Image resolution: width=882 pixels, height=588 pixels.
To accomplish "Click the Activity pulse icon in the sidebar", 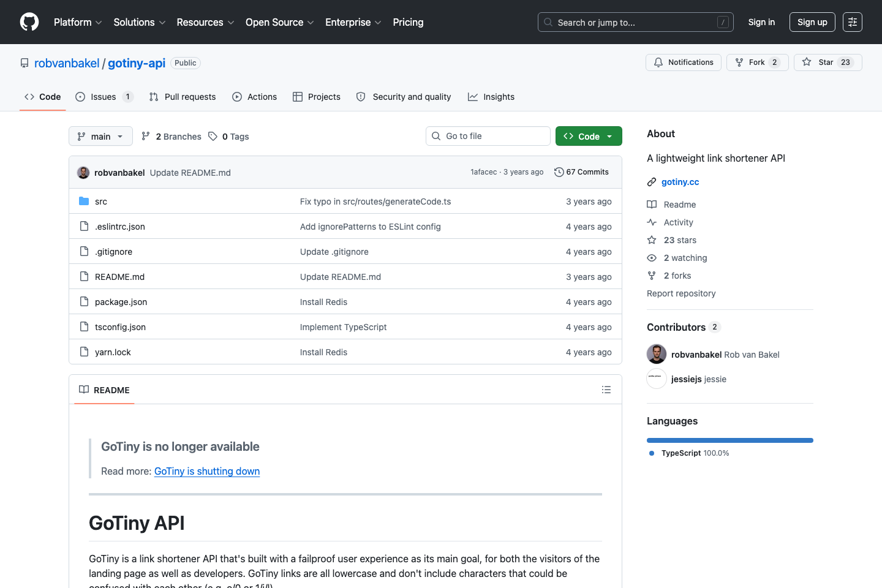I will [652, 222].
